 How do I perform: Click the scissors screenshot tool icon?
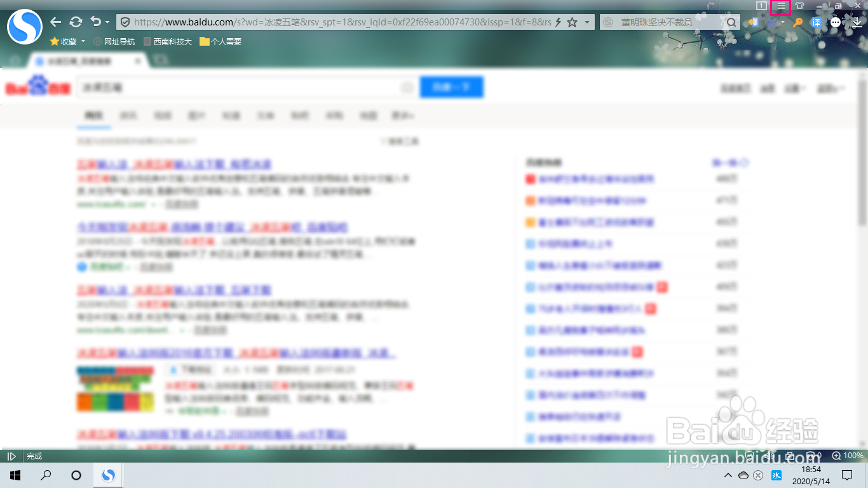point(773,22)
